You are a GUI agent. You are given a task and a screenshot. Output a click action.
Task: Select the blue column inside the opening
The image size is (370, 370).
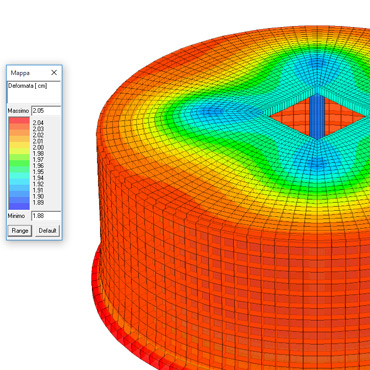click(317, 117)
